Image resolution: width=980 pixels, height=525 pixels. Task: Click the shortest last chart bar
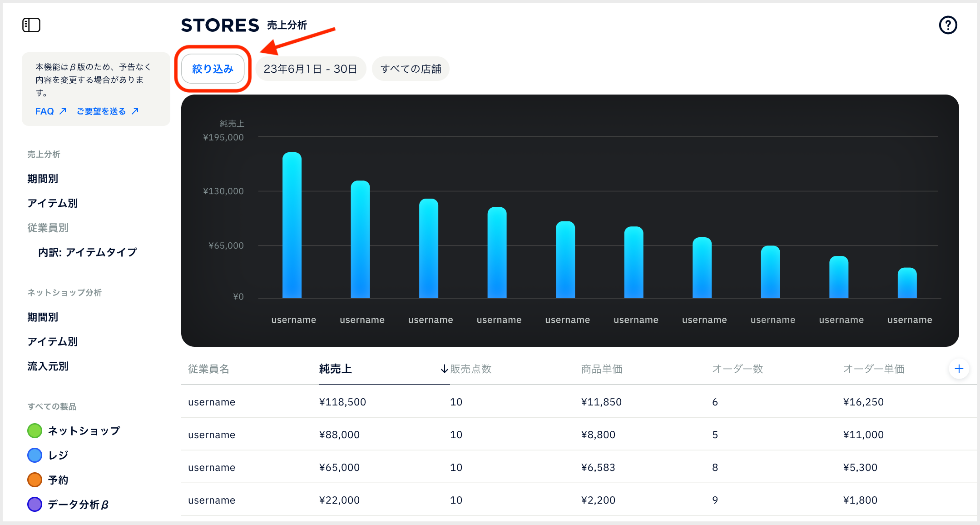click(907, 283)
